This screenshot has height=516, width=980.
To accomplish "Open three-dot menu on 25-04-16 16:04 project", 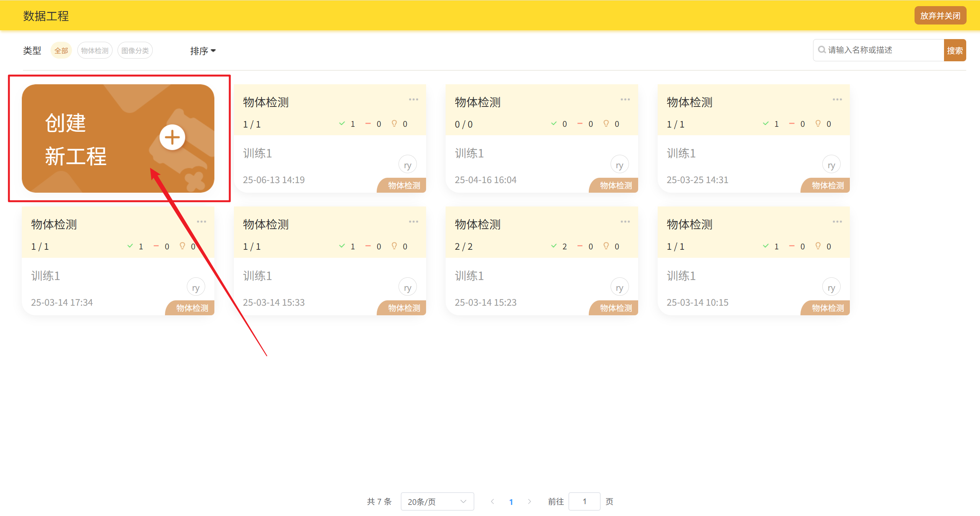I will point(625,100).
